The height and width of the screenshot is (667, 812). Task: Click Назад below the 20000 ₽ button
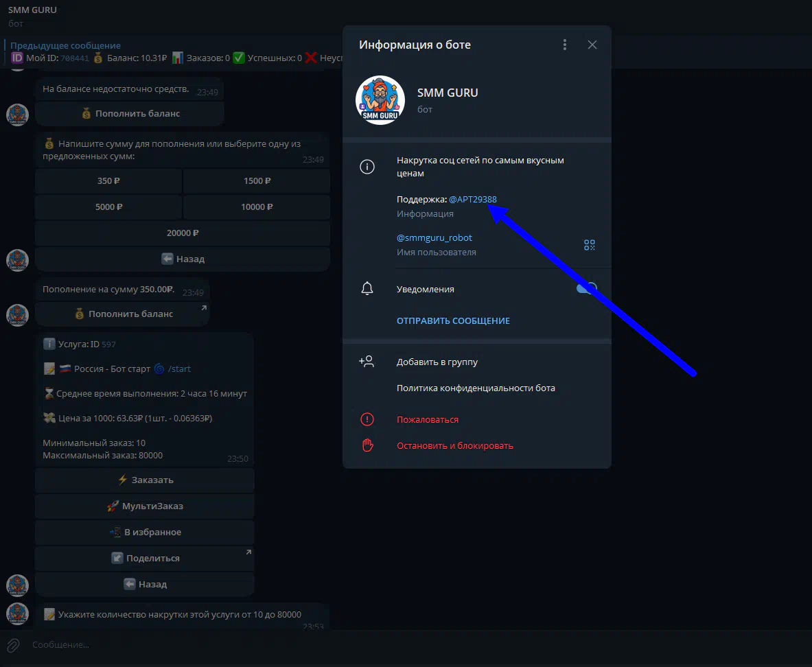tap(183, 259)
